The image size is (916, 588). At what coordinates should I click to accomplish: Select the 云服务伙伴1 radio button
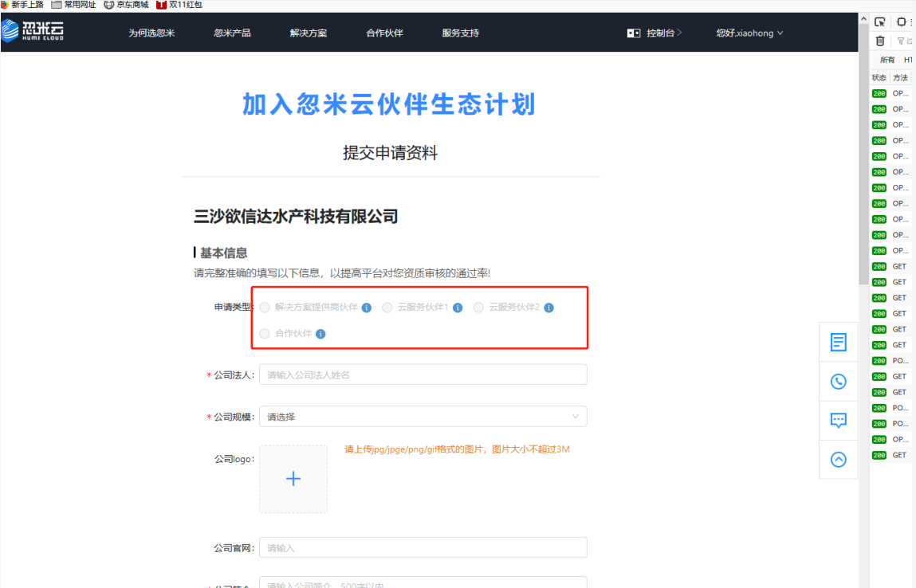pos(387,307)
